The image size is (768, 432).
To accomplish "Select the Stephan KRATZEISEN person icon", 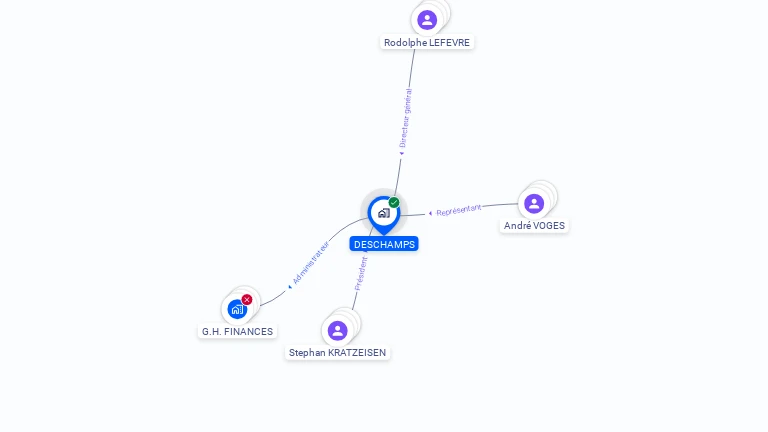I will (337, 331).
